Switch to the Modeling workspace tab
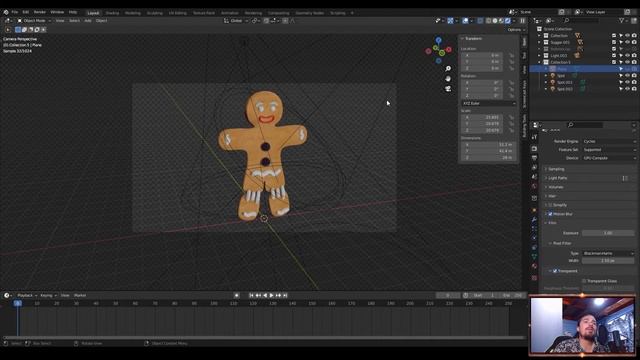 [x=133, y=13]
